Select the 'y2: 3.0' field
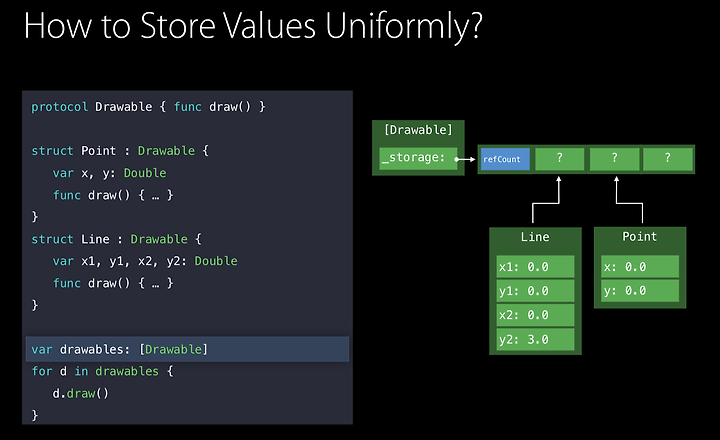The image size is (720, 440). (x=535, y=339)
